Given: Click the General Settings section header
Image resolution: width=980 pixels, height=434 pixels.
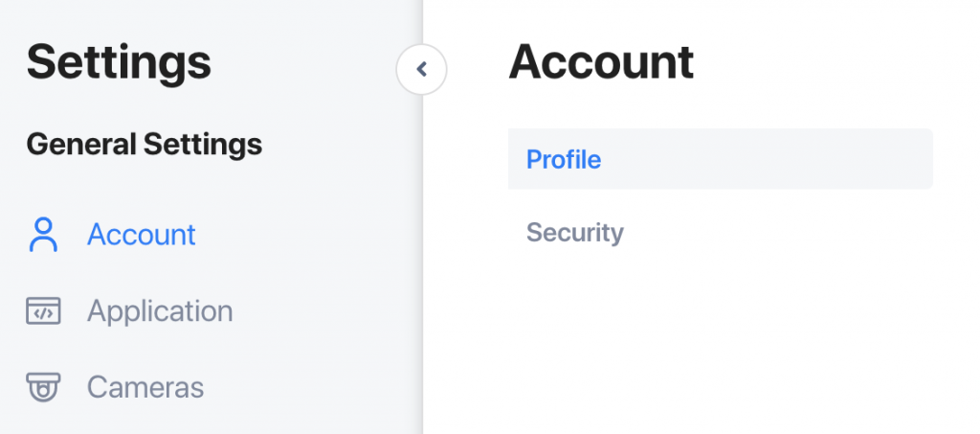Looking at the screenshot, I should [x=145, y=145].
